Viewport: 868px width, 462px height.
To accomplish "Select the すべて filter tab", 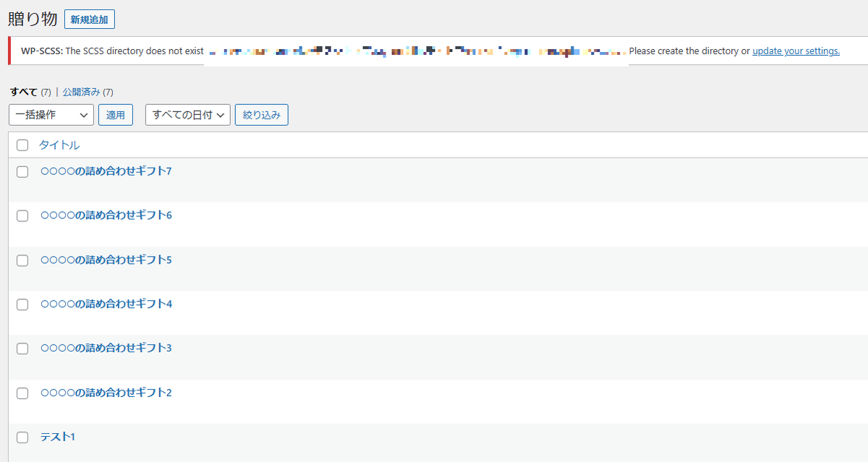I will [x=24, y=92].
